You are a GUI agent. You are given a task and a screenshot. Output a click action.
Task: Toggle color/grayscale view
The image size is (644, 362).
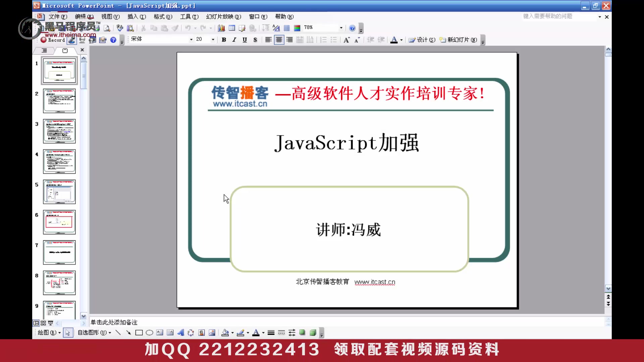(x=297, y=28)
